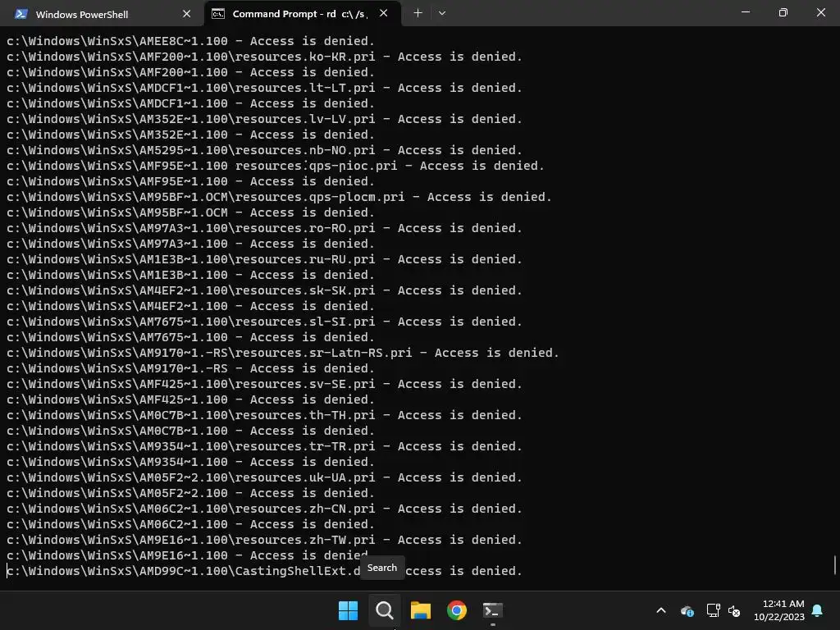Click the resources.zh-CN.pri output line

click(x=264, y=509)
